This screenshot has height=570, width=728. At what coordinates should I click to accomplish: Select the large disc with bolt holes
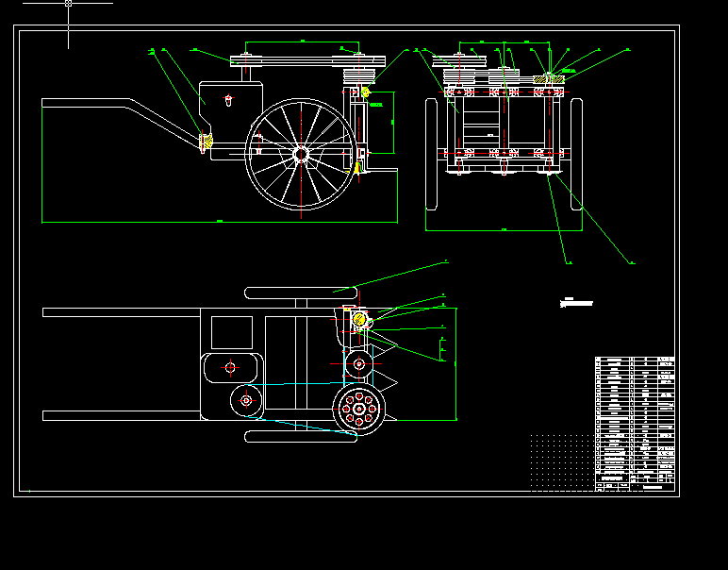pyautogui.click(x=359, y=410)
